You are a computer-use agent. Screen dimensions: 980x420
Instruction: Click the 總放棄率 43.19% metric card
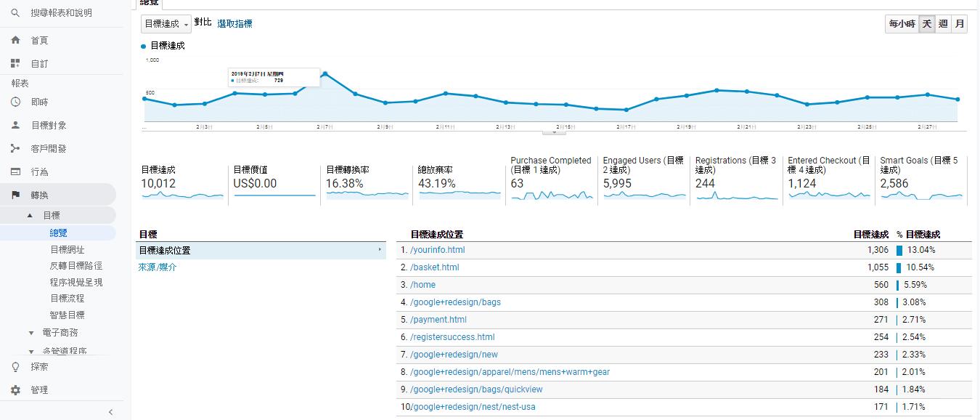click(x=460, y=182)
